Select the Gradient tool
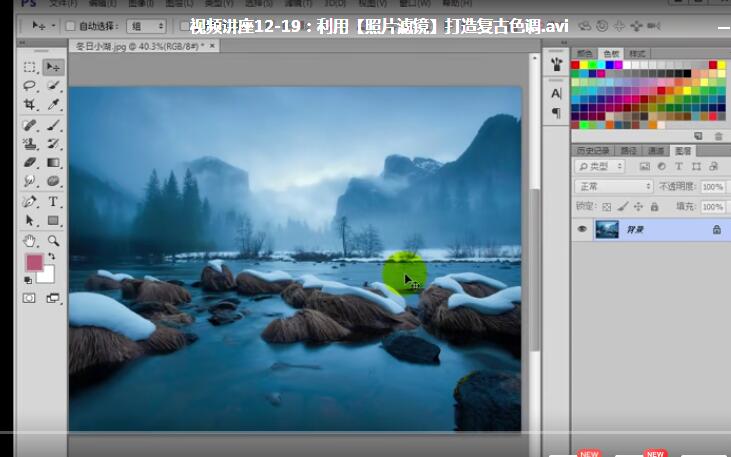731x457 pixels. [x=53, y=162]
